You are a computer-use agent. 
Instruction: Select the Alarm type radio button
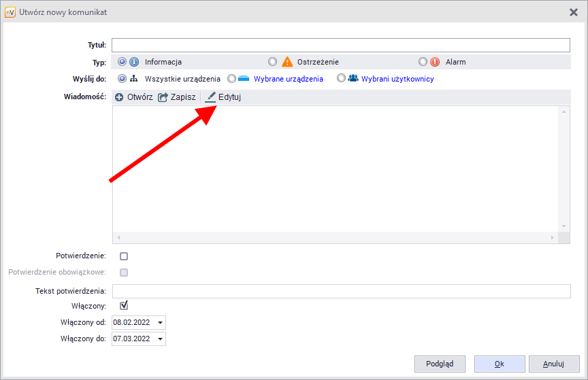point(423,62)
